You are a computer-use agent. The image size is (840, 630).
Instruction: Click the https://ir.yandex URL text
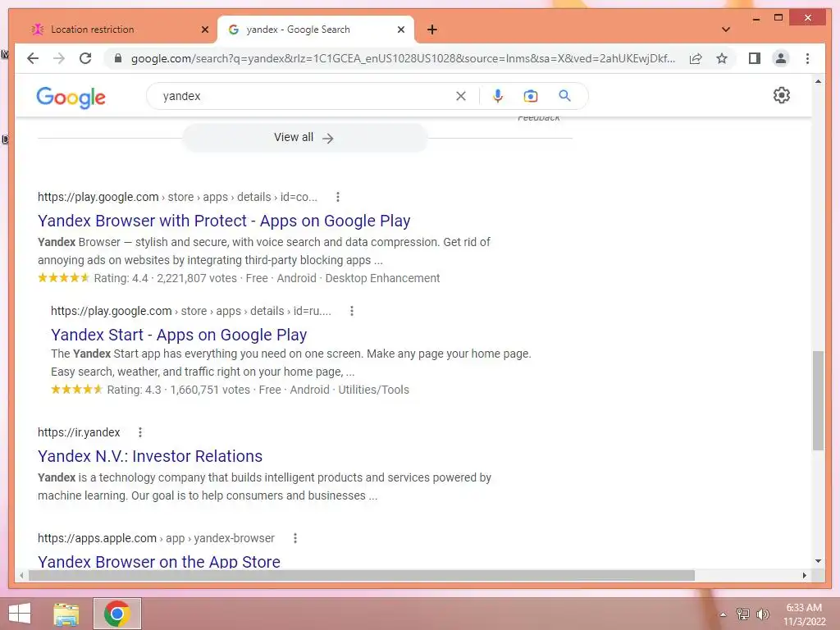click(x=79, y=432)
